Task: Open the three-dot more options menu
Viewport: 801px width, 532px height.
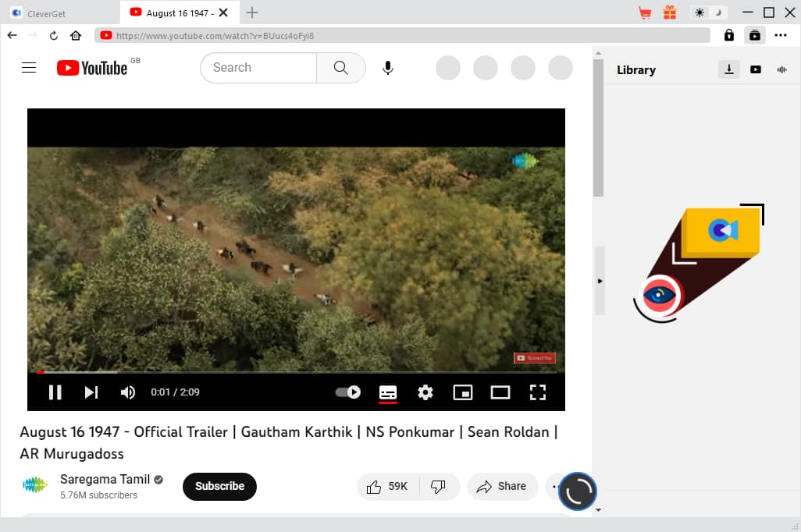Action: (781, 35)
